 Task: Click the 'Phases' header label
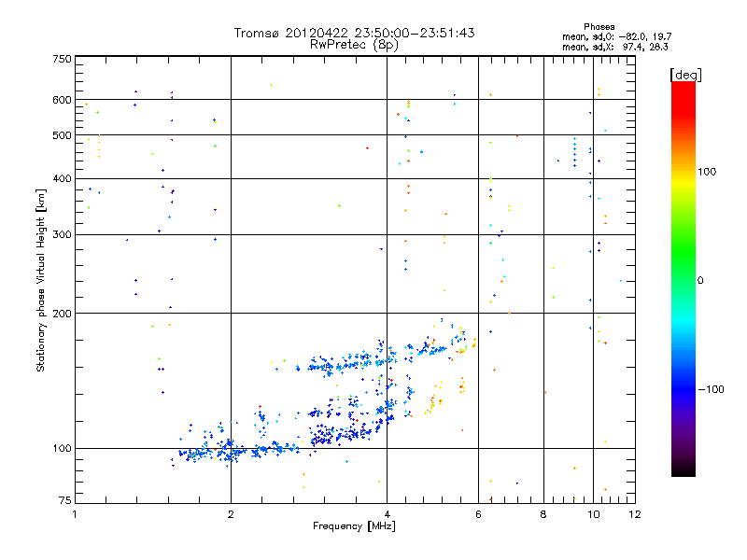(x=599, y=27)
